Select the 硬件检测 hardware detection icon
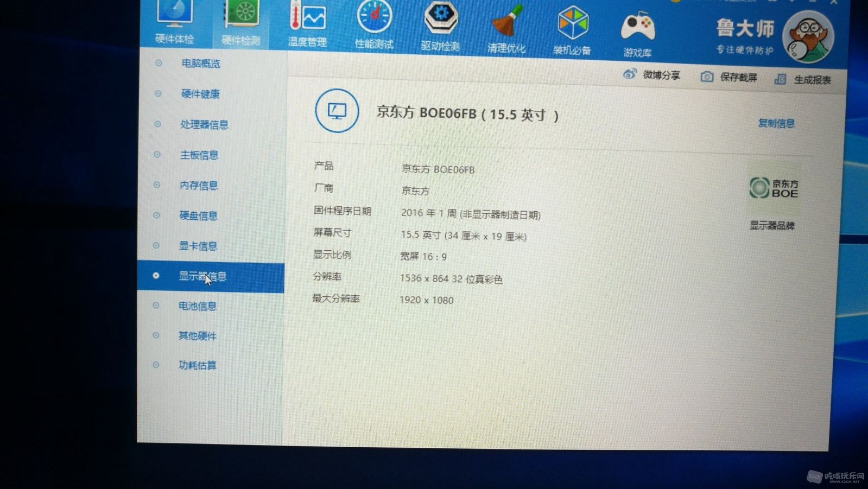 pos(242,14)
